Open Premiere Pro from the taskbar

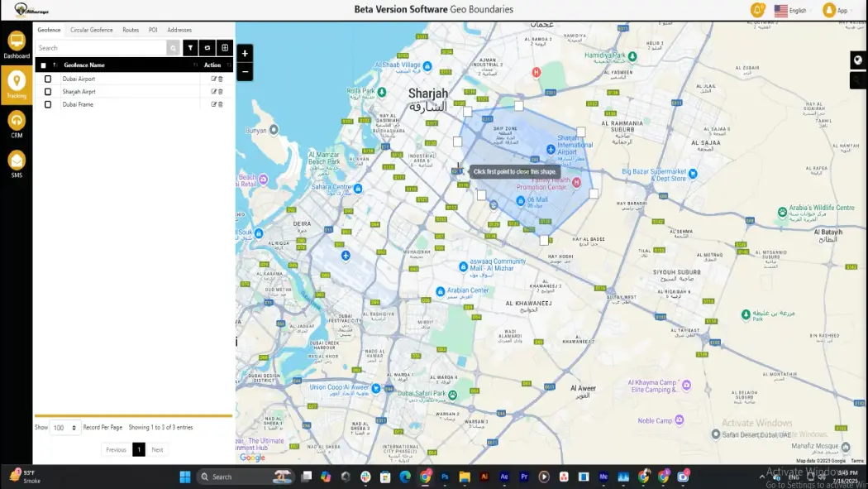524,477
